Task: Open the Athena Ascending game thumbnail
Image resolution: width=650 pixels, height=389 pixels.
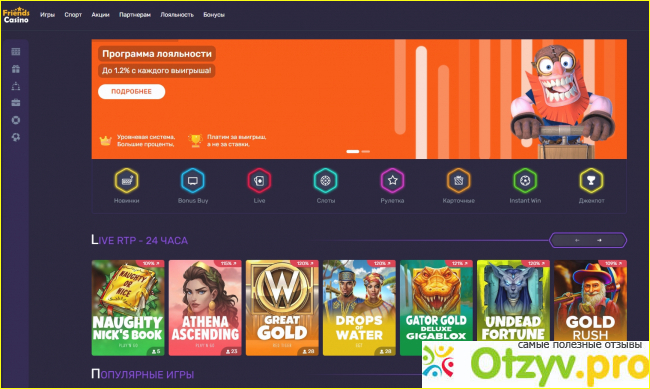Action: click(205, 308)
